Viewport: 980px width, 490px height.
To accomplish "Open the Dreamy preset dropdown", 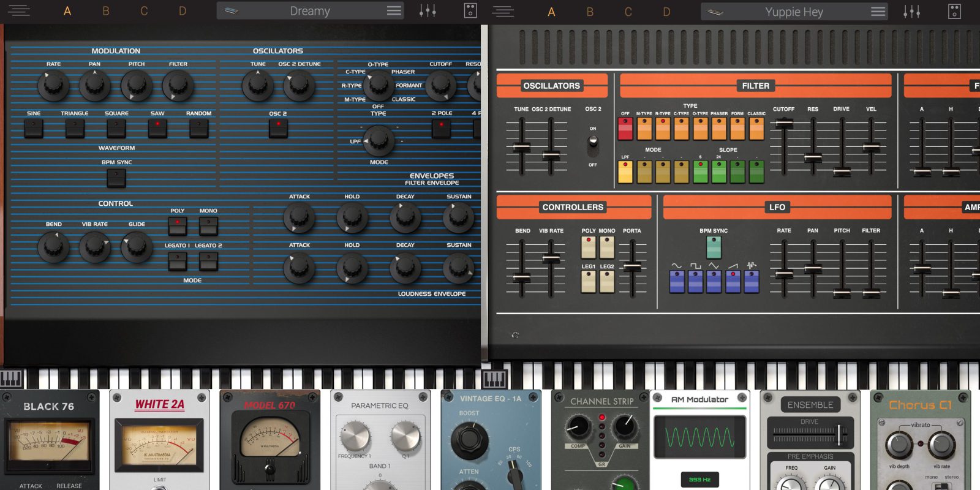I will click(309, 11).
